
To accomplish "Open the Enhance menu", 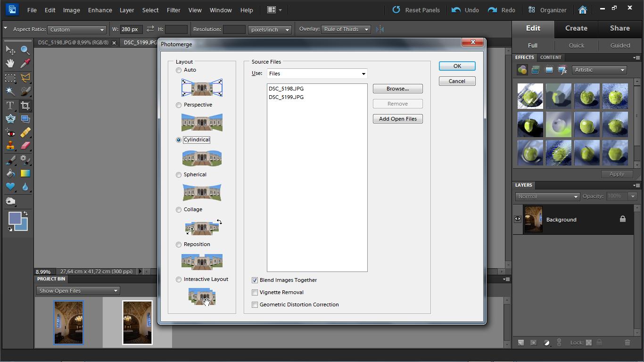I will (x=100, y=10).
